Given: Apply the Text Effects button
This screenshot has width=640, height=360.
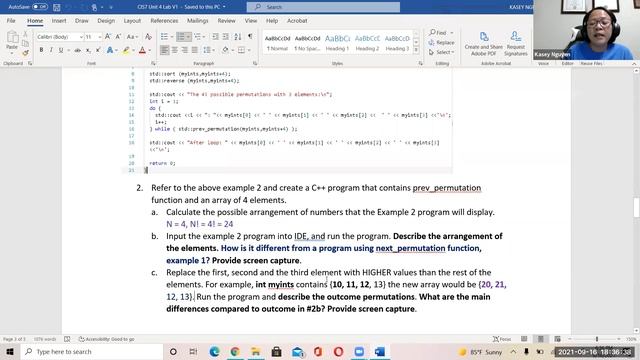Looking at the screenshot, I should pyautogui.click(x=109, y=50).
